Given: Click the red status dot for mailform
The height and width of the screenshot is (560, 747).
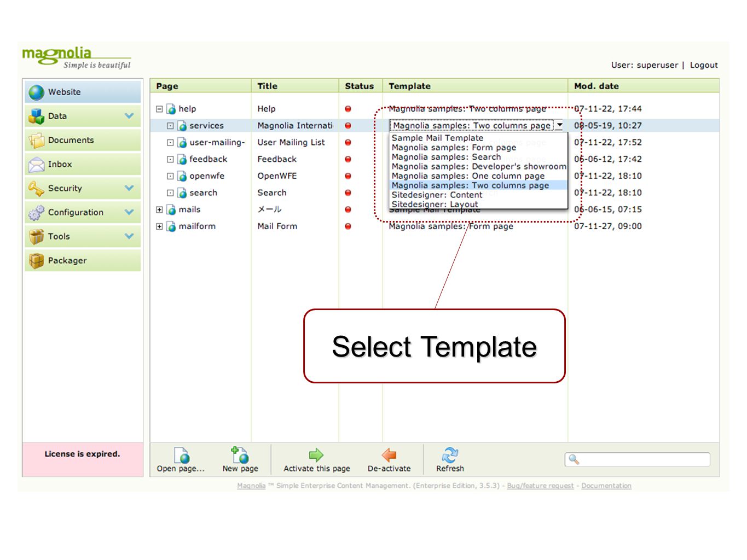Looking at the screenshot, I should (x=348, y=226).
